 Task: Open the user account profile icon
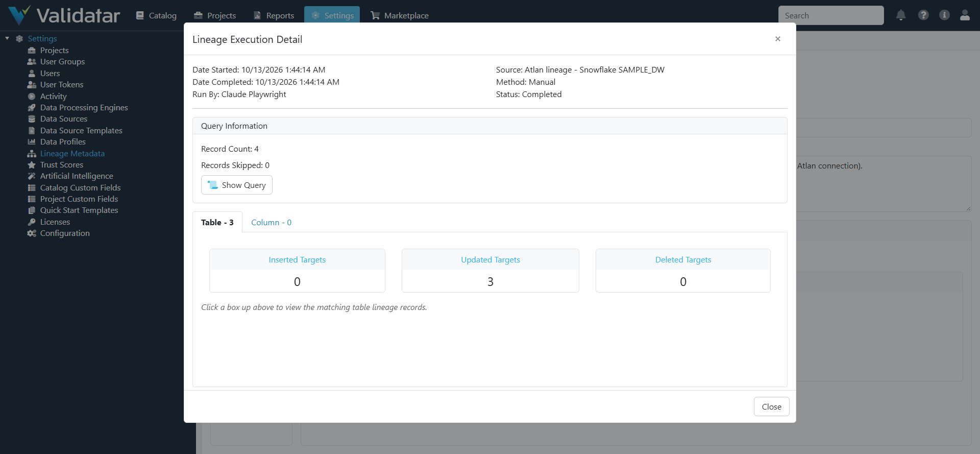(x=965, y=15)
